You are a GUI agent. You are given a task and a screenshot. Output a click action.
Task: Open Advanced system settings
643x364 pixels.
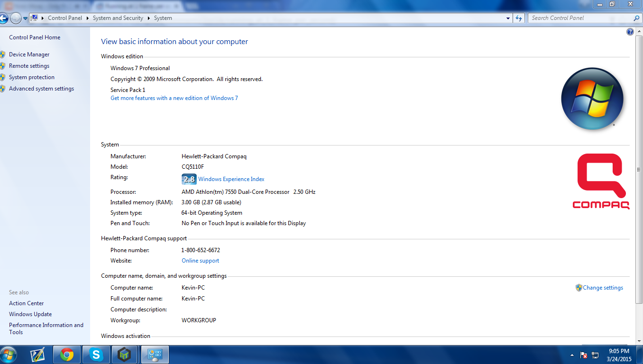pyautogui.click(x=41, y=89)
